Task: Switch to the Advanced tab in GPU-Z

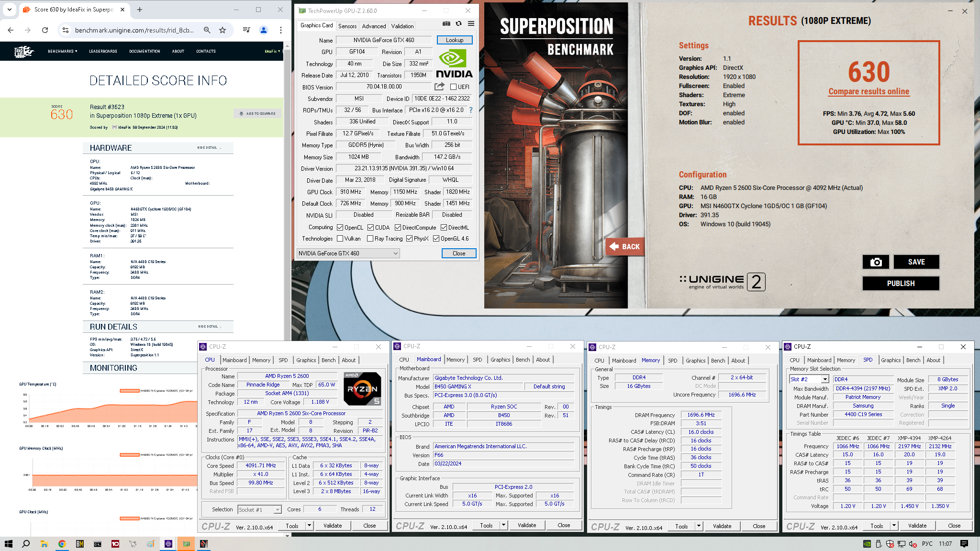Action: point(374,26)
